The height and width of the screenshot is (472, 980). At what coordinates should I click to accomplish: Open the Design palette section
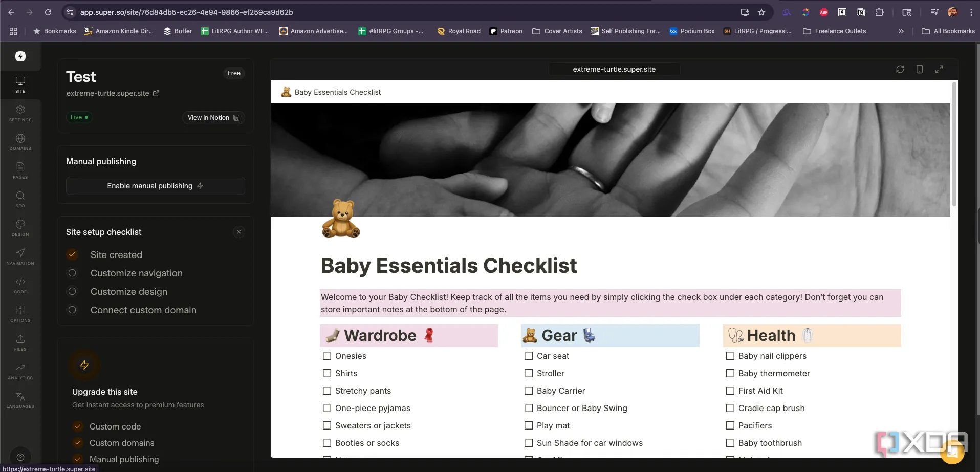[20, 228]
